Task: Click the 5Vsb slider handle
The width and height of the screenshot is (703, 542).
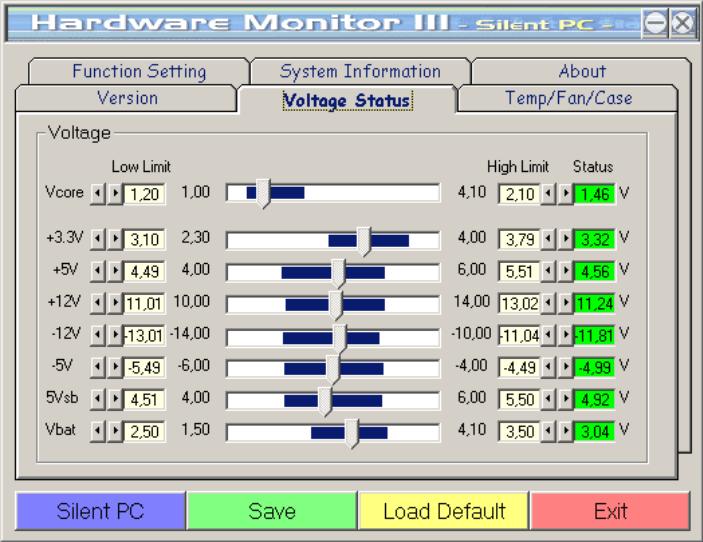Action: (x=325, y=402)
